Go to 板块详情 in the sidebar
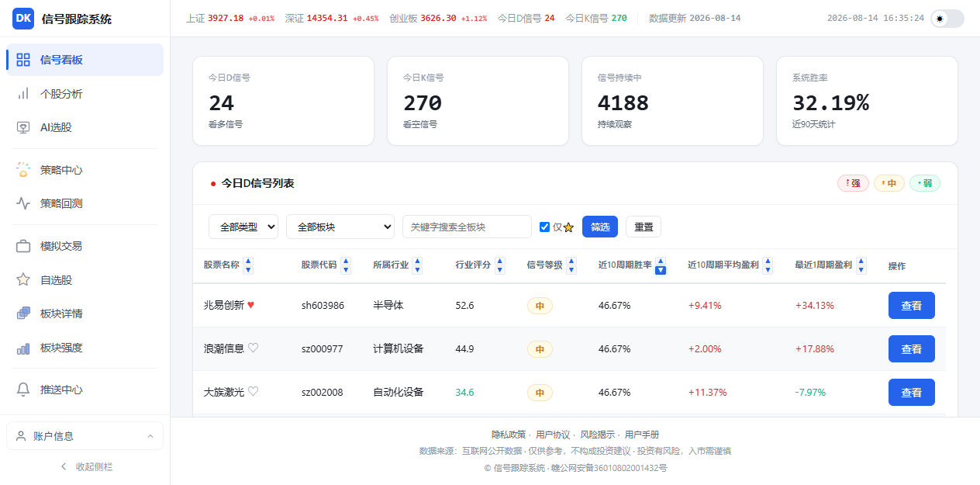The width and height of the screenshot is (980, 485). pyautogui.click(x=85, y=314)
